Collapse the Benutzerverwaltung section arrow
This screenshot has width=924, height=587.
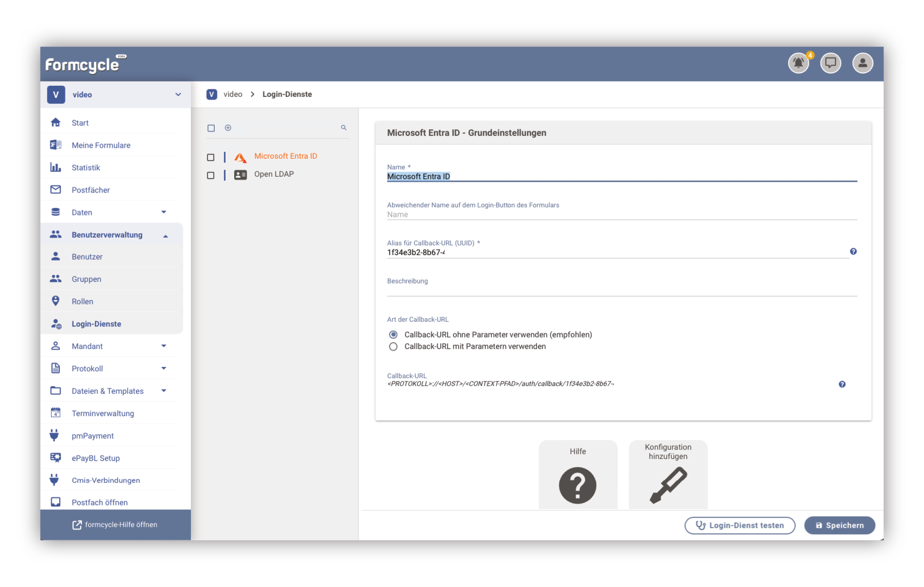166,235
